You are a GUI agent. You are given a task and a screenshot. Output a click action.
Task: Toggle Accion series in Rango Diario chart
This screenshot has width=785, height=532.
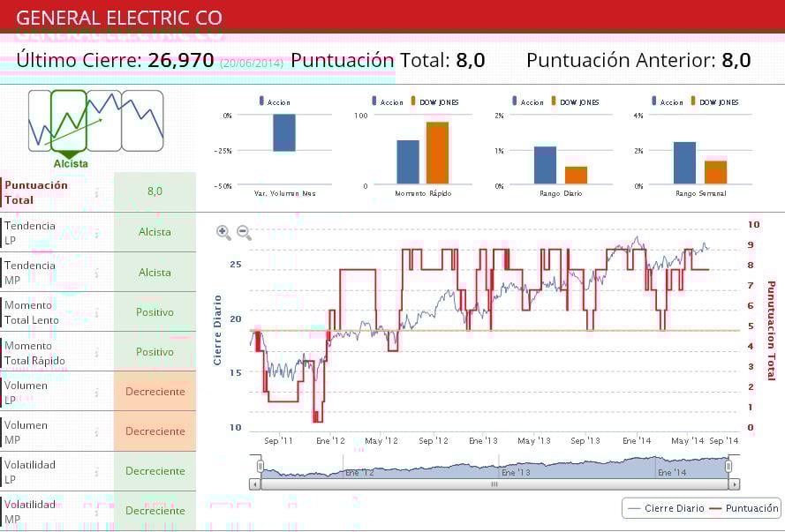(x=528, y=101)
